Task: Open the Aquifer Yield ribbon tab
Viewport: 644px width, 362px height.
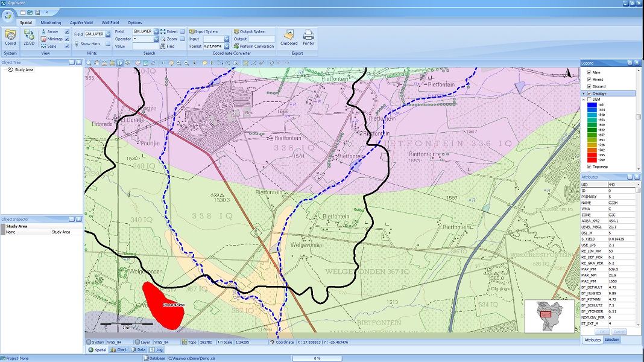Action: tap(80, 22)
